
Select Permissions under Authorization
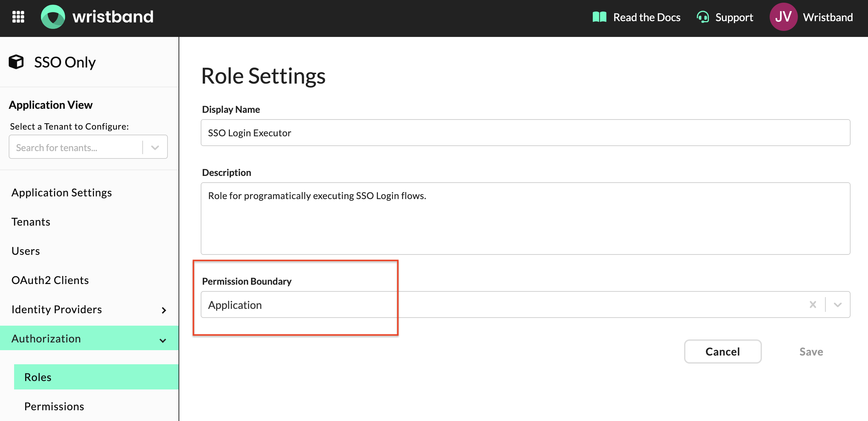(54, 406)
